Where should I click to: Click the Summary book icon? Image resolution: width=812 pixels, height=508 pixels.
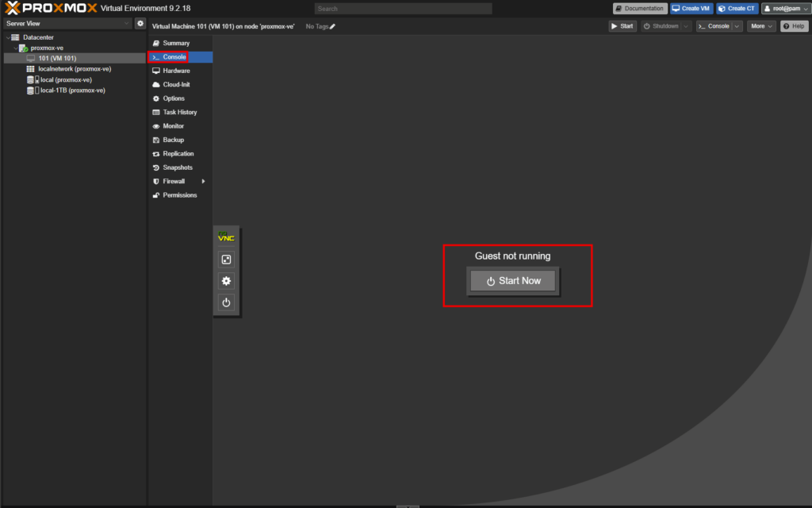[x=156, y=43]
